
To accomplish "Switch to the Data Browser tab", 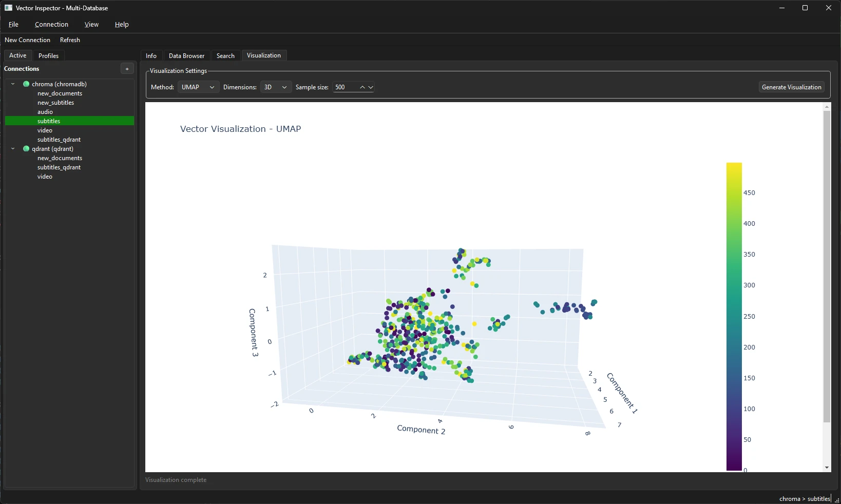I will [x=186, y=55].
